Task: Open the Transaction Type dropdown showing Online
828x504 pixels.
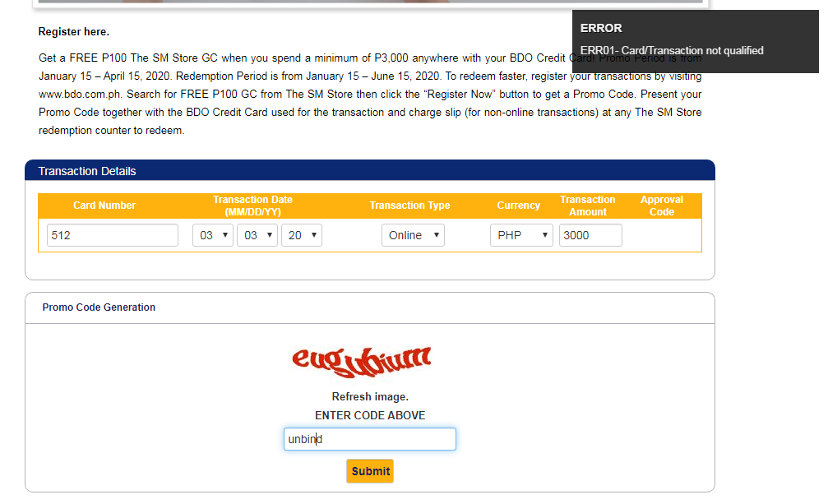Action: 413,235
